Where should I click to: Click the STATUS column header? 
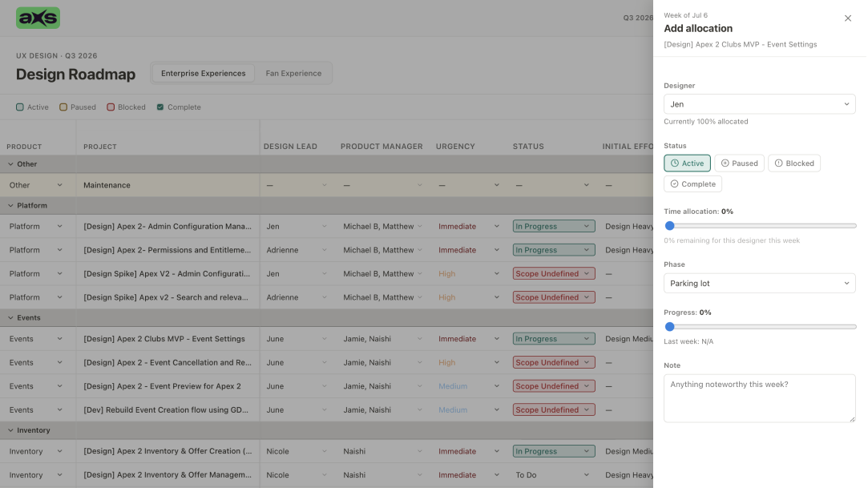coord(528,147)
